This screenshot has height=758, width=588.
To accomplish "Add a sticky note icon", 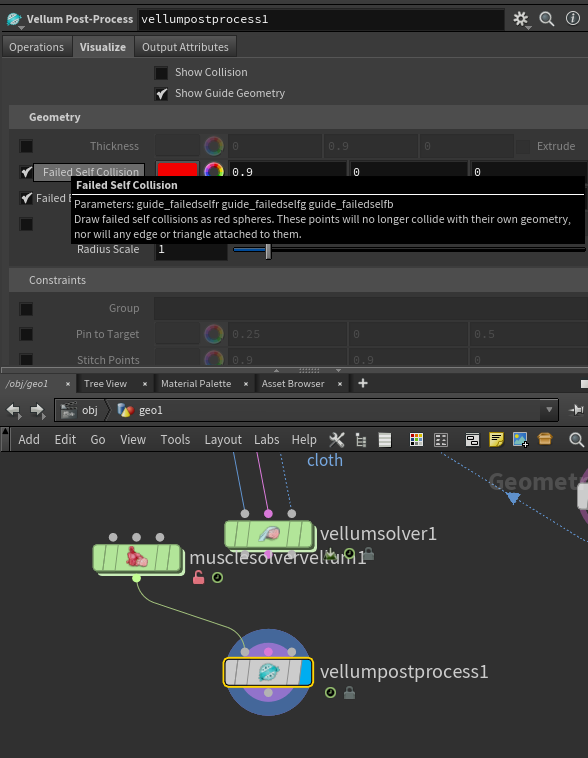I will [x=496, y=439].
